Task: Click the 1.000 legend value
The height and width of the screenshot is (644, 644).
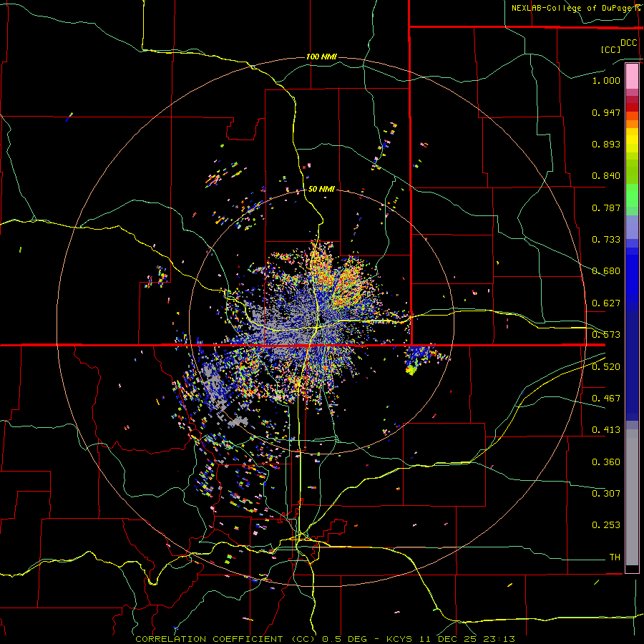Action: [x=606, y=80]
